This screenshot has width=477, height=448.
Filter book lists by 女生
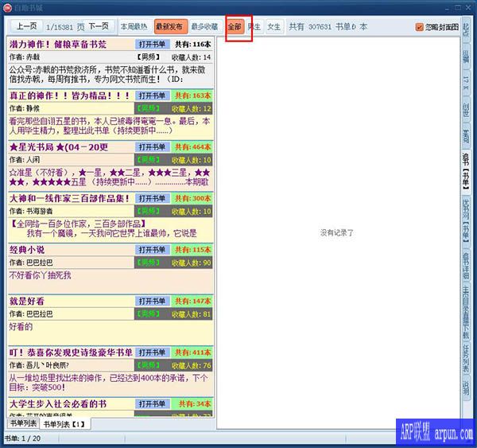point(273,26)
